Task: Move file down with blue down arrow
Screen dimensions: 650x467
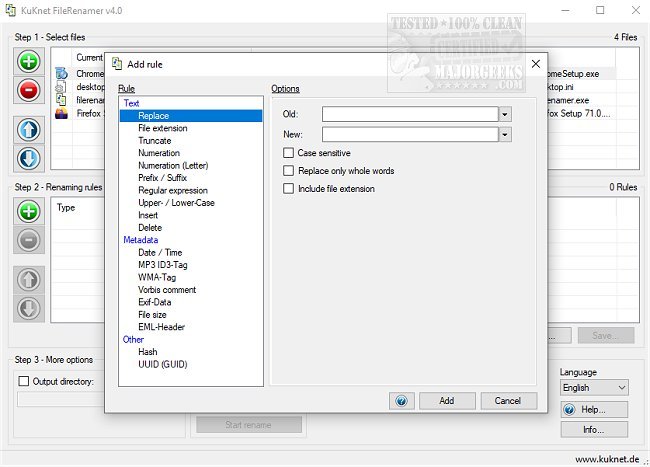Action: [x=29, y=158]
